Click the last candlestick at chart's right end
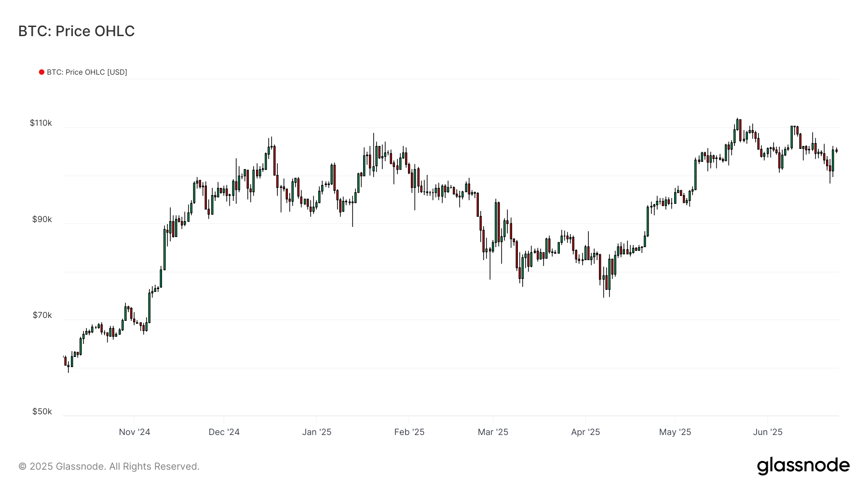Viewport: 868px width, 488px height. pos(836,151)
